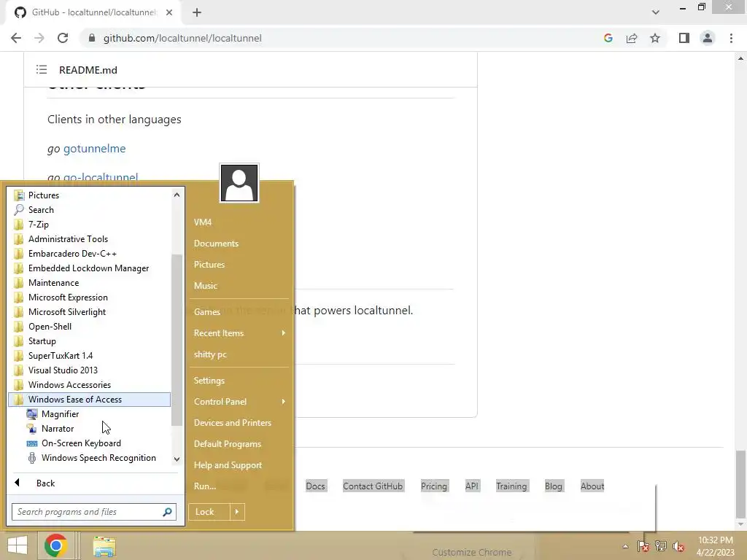Bookmark this page with star icon
747x560 pixels.
pyautogui.click(x=655, y=38)
